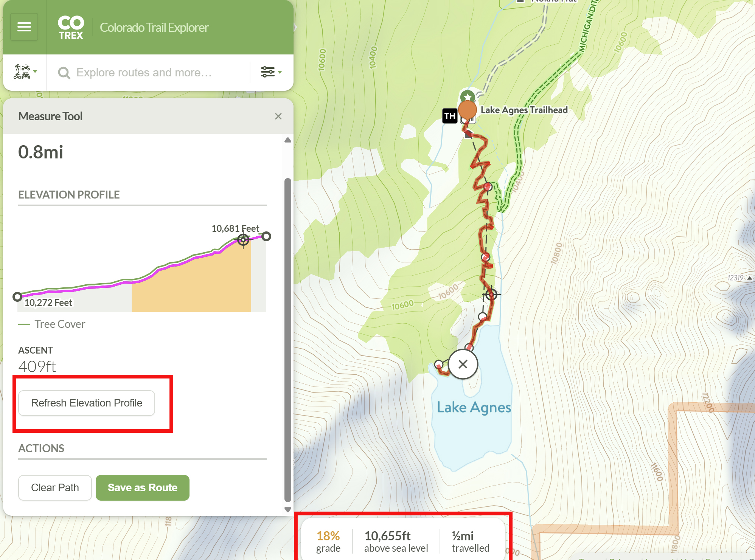Viewport: 755px width, 560px height.
Task: Click the crosshair marker on elevation profile
Action: tap(243, 240)
